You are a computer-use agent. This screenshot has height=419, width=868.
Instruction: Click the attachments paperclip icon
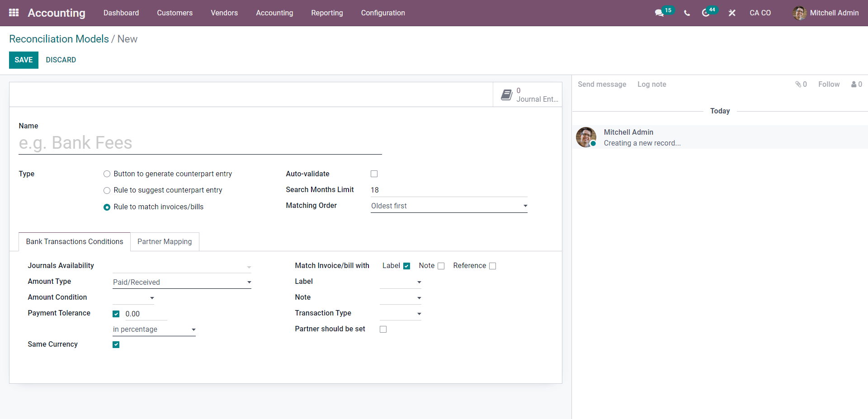[x=798, y=84]
